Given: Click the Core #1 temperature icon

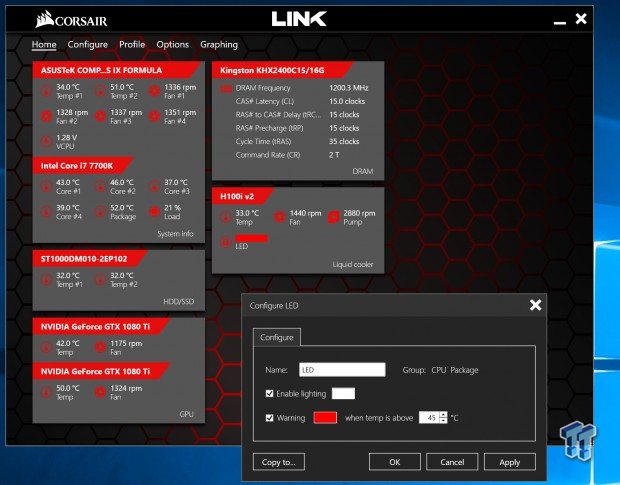Looking at the screenshot, I should tap(46, 187).
